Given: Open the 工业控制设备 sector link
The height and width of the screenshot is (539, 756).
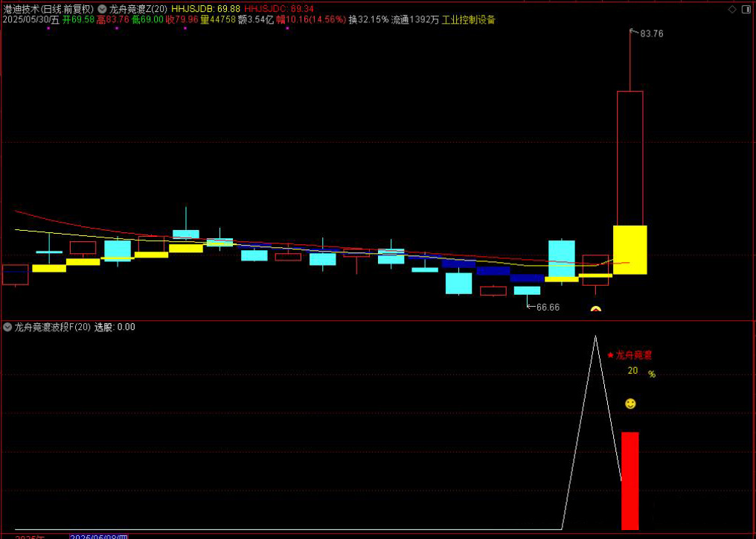Looking at the screenshot, I should point(468,20).
